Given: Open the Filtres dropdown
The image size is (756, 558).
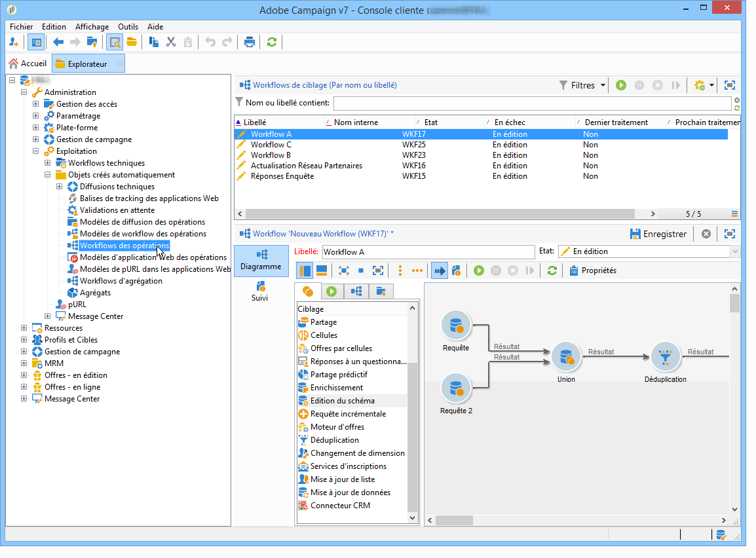Looking at the screenshot, I should (x=582, y=85).
